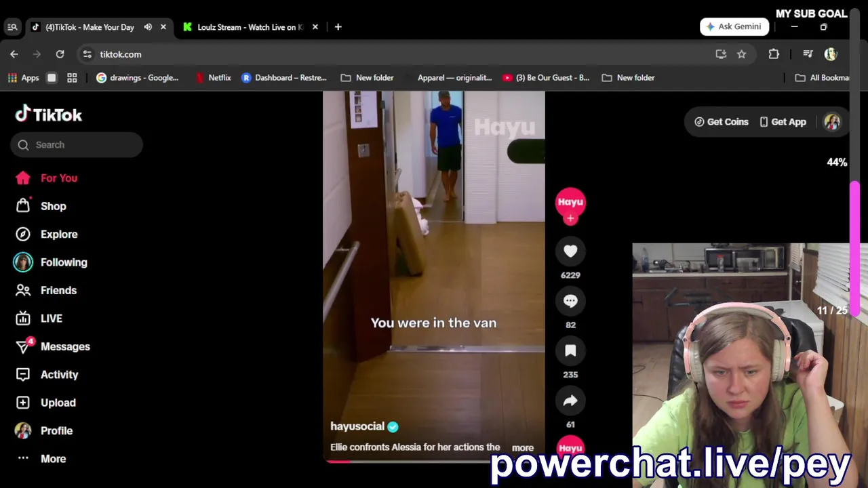The height and width of the screenshot is (488, 868).
Task: Install app icon in address bar
Action: coord(721,54)
